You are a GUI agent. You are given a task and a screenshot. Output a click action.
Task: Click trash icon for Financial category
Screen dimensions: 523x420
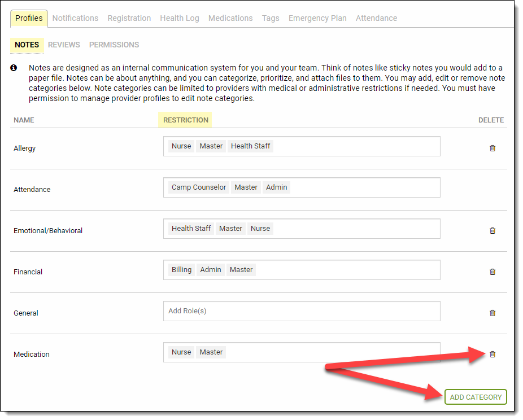coord(493,272)
